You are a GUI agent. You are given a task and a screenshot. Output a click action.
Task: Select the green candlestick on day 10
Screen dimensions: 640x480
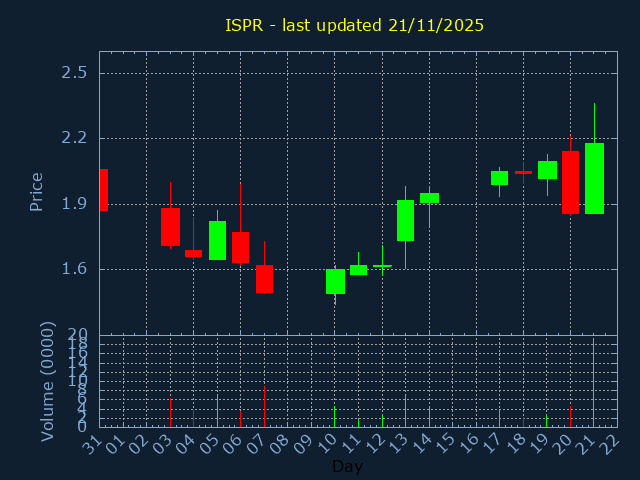(335, 281)
